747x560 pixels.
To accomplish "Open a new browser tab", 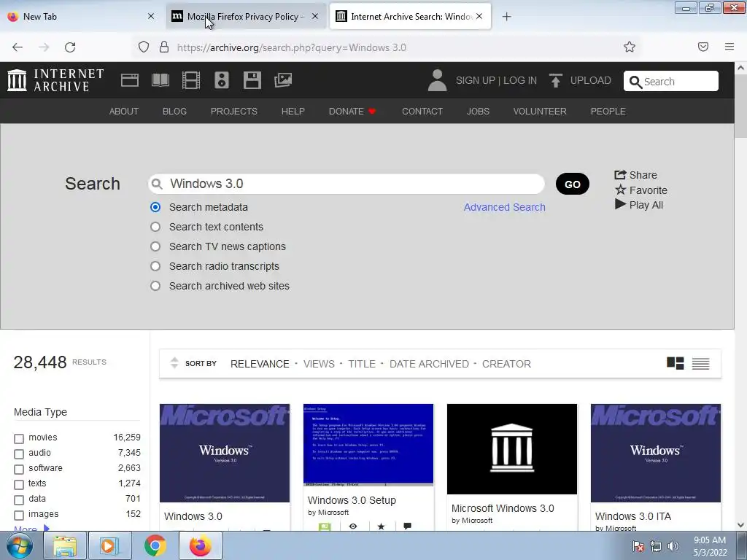I will [506, 17].
